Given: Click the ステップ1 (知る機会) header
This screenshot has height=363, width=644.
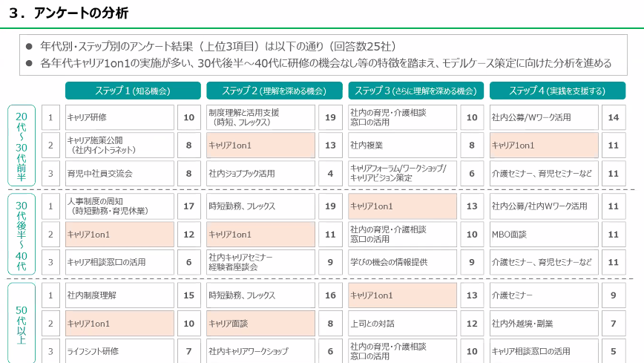Looking at the screenshot, I should point(133,91).
